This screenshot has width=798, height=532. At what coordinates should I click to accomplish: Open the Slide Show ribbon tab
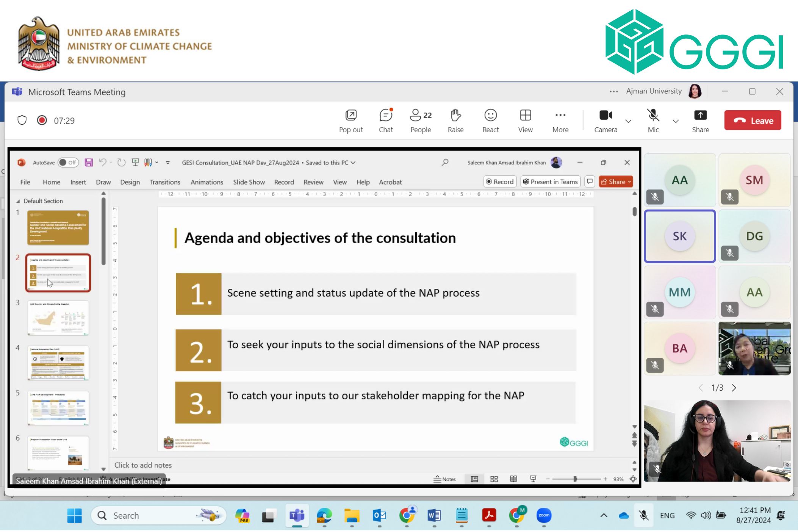(x=249, y=182)
